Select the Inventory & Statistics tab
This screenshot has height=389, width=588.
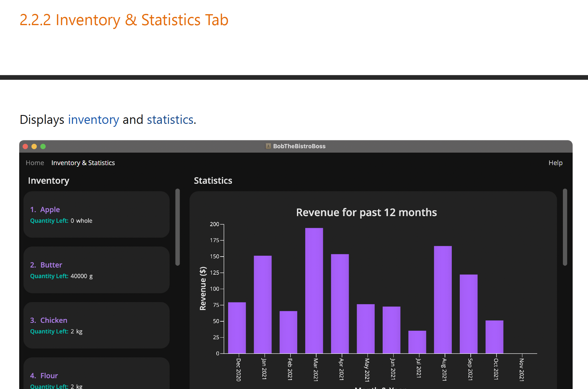83,163
